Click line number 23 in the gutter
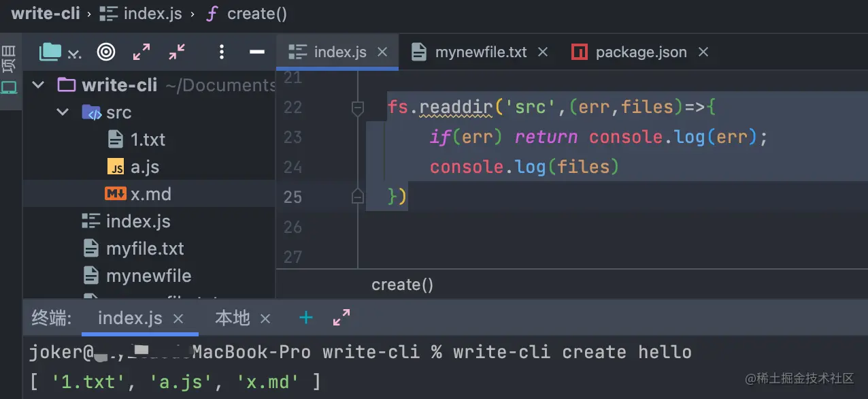The width and height of the screenshot is (868, 399). tap(293, 137)
